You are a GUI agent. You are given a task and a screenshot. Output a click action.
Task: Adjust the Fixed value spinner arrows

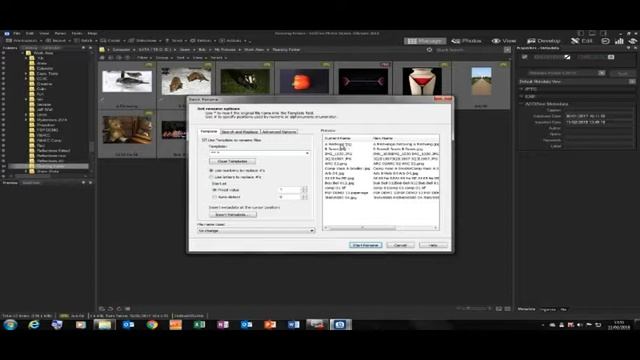tap(304, 190)
